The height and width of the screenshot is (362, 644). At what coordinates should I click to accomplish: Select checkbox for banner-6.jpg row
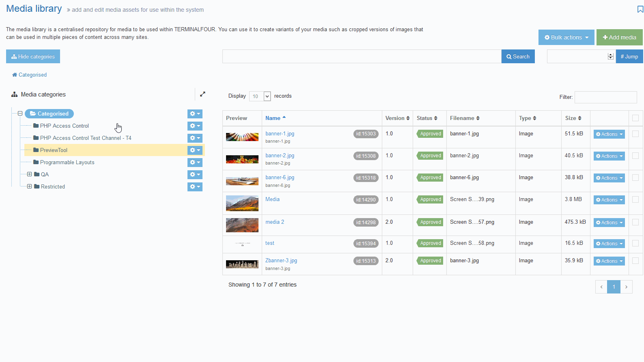635,178
